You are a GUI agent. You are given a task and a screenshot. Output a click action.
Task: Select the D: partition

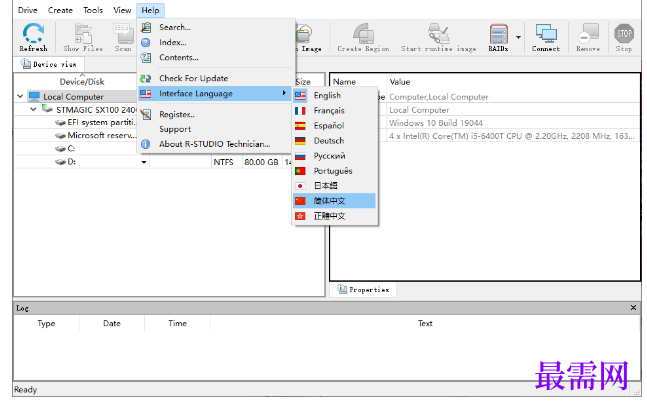pyautogui.click(x=71, y=162)
